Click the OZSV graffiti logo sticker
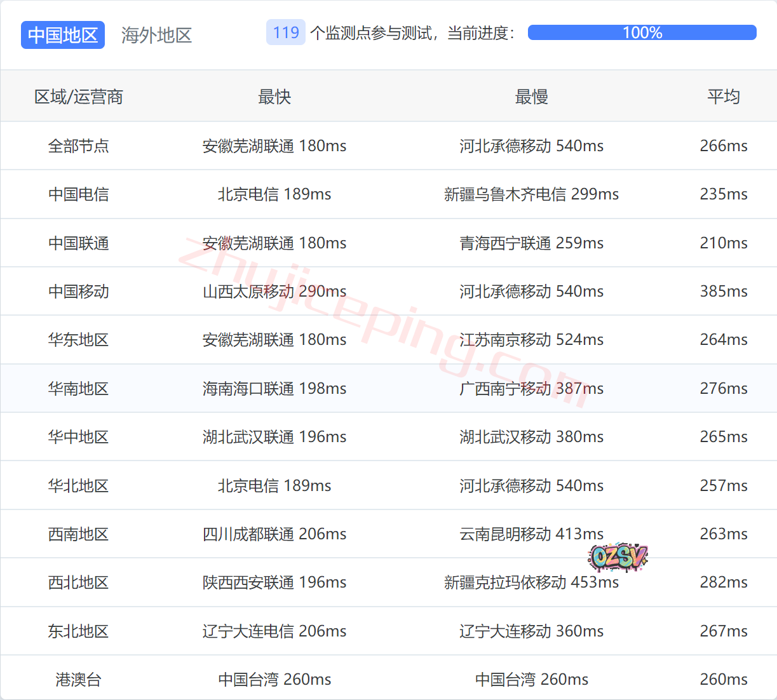The width and height of the screenshot is (777, 700). click(x=618, y=558)
